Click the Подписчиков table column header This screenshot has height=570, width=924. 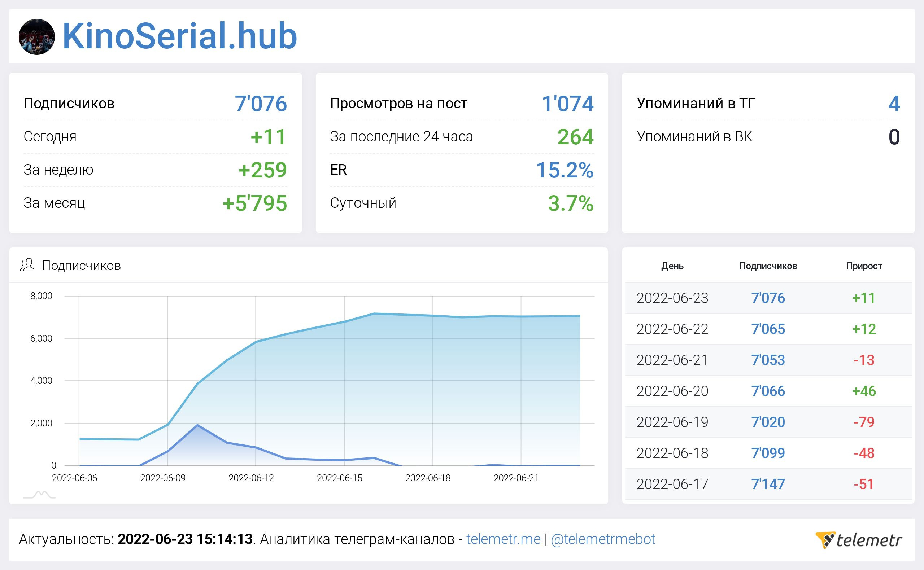768,266
